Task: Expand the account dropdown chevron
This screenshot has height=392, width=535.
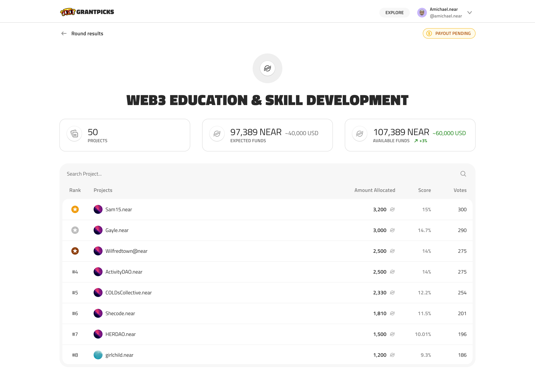Action: (469, 13)
